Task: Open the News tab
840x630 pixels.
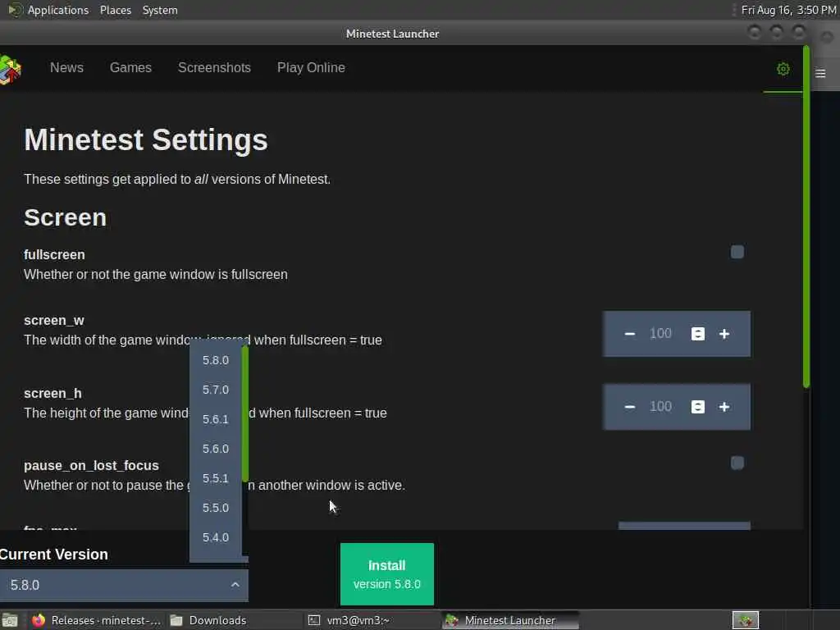Action: point(67,67)
